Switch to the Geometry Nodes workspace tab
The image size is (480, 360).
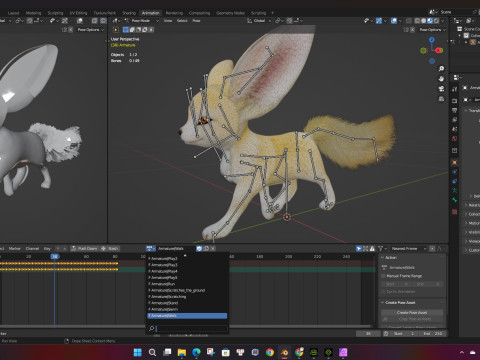230,13
